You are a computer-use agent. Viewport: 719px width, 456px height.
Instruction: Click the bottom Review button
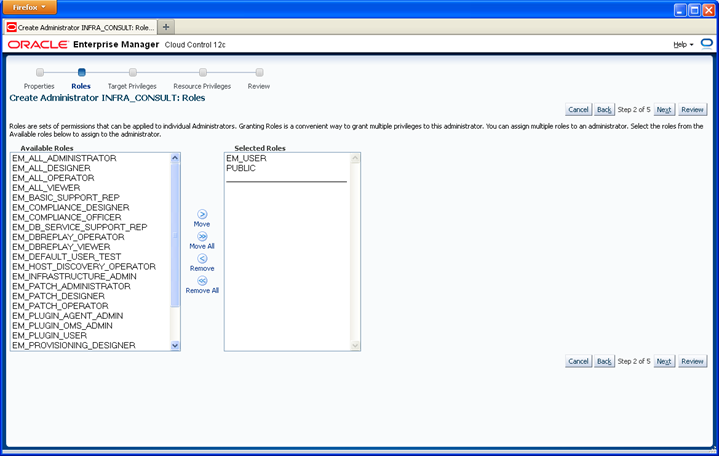click(692, 361)
